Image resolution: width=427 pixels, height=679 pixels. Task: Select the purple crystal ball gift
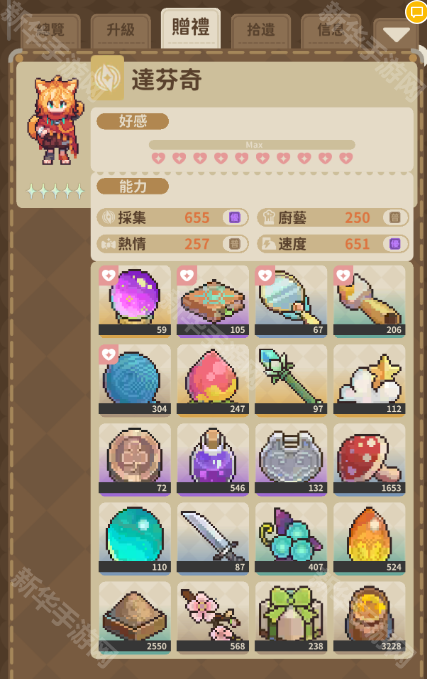point(135,301)
